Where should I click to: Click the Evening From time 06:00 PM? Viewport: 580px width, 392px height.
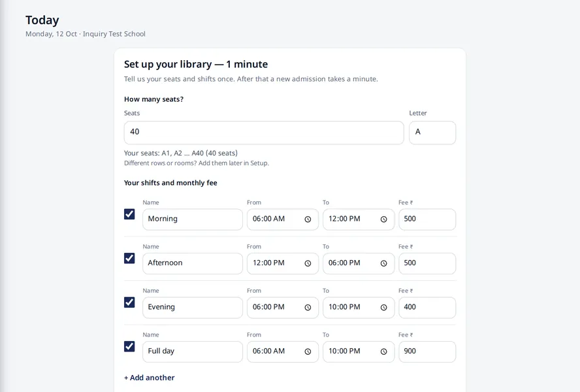coord(268,307)
